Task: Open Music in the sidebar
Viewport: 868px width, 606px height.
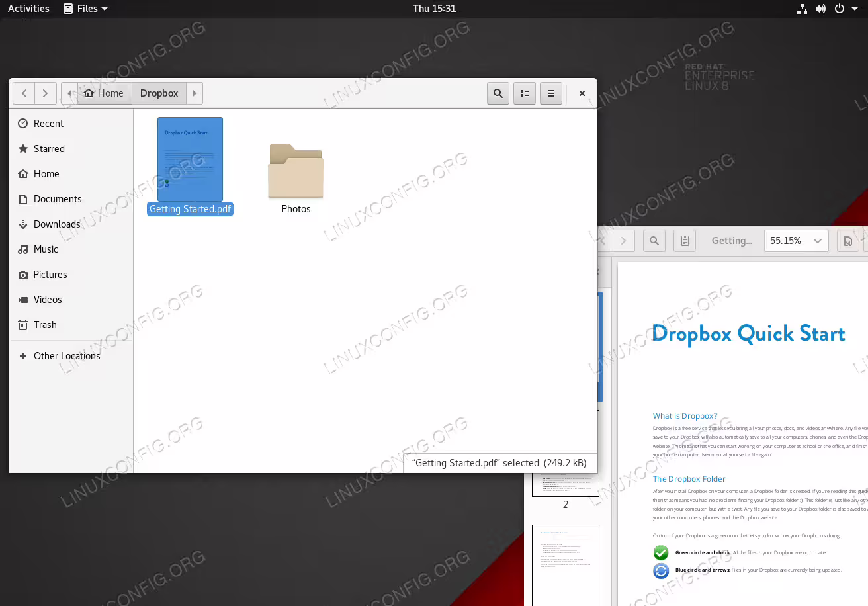Action: coord(71,249)
